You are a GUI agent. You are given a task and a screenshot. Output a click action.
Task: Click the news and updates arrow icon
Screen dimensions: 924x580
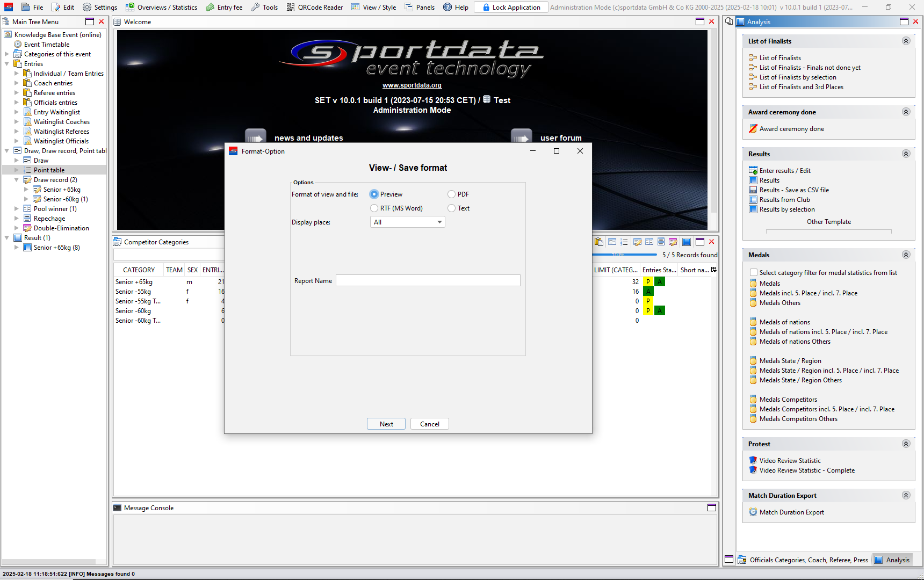pyautogui.click(x=256, y=136)
